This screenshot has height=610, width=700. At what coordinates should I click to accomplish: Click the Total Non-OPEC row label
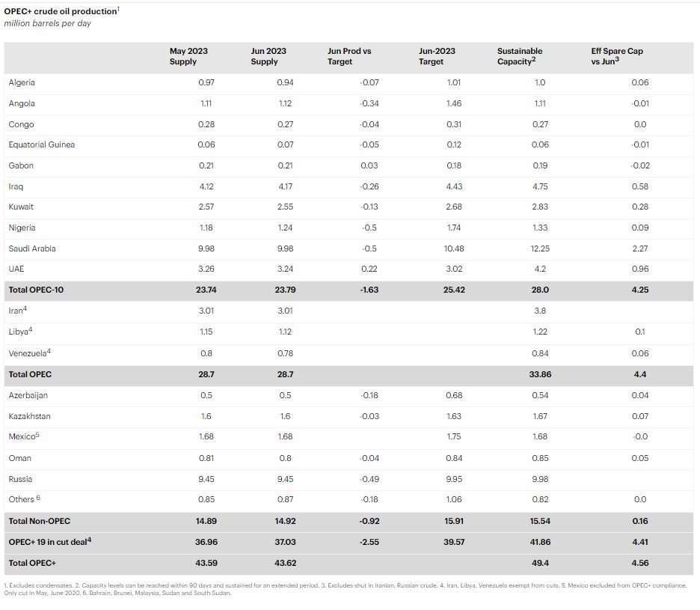[40, 521]
